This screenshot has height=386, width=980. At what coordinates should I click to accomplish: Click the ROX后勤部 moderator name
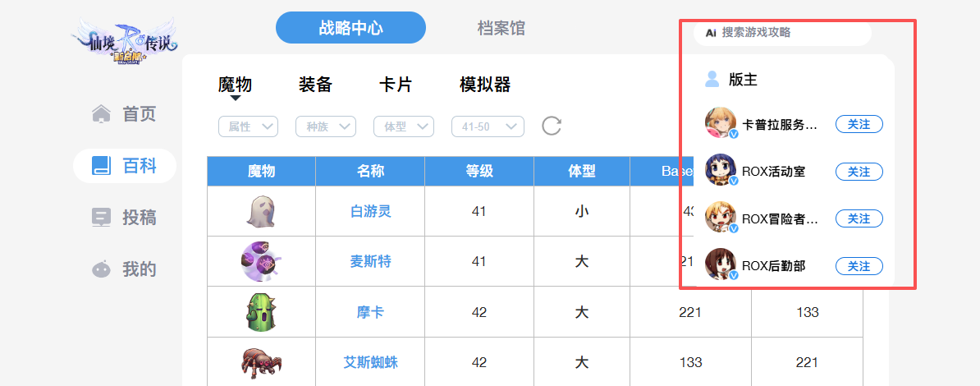[x=773, y=266]
